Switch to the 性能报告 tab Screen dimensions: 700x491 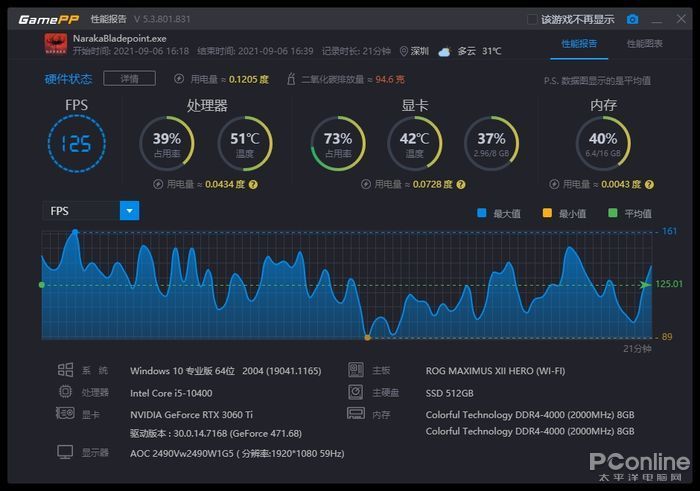579,44
